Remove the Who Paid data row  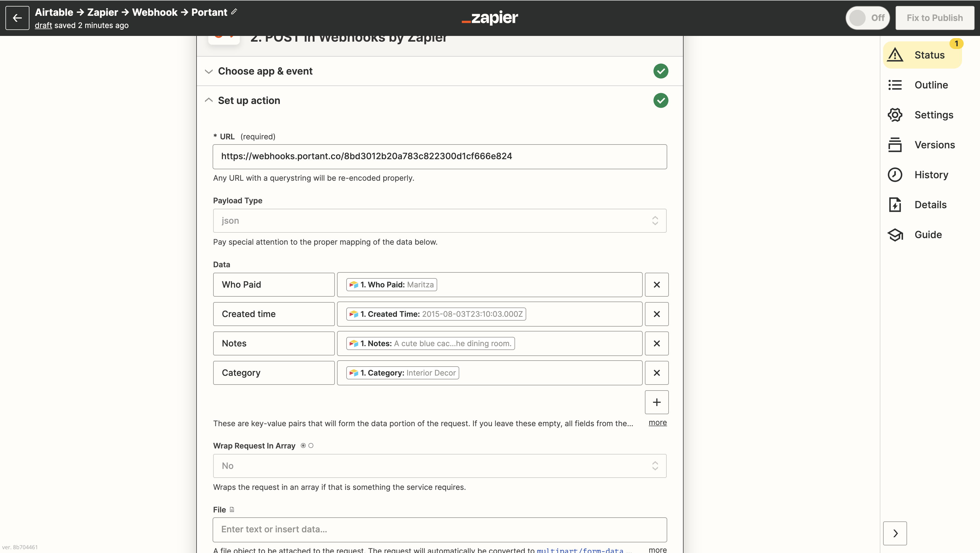pos(656,284)
